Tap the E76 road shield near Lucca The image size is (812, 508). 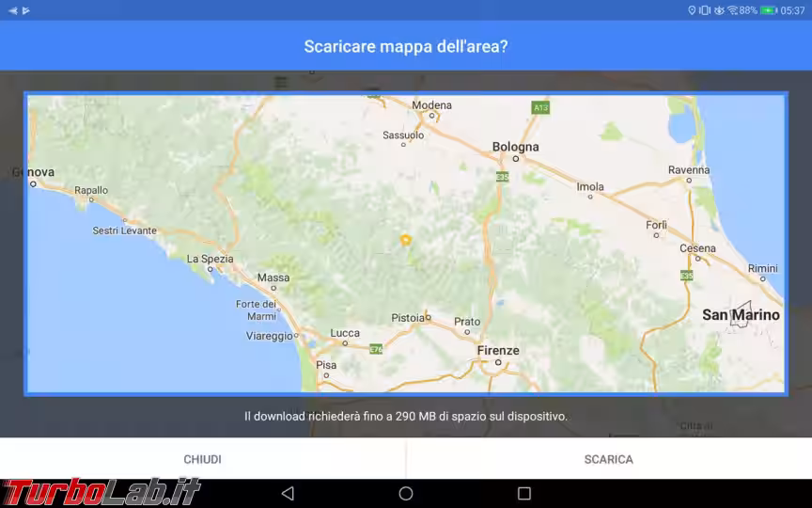[x=376, y=349]
